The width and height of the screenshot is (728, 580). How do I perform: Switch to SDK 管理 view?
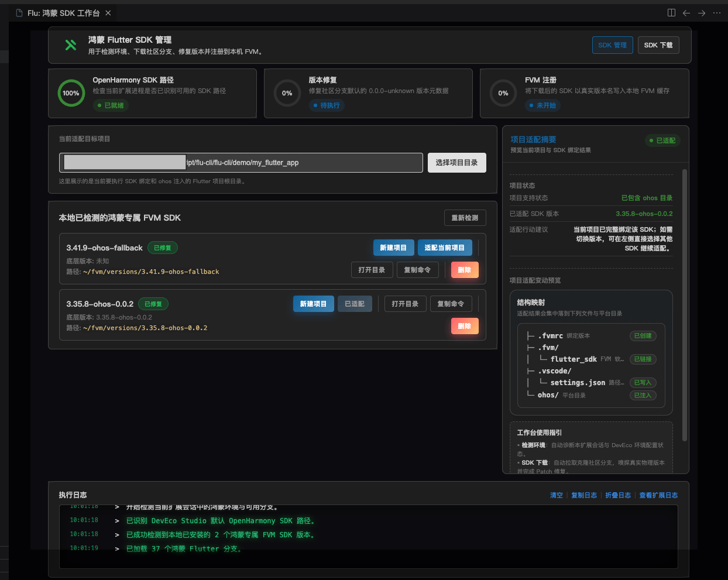612,45
